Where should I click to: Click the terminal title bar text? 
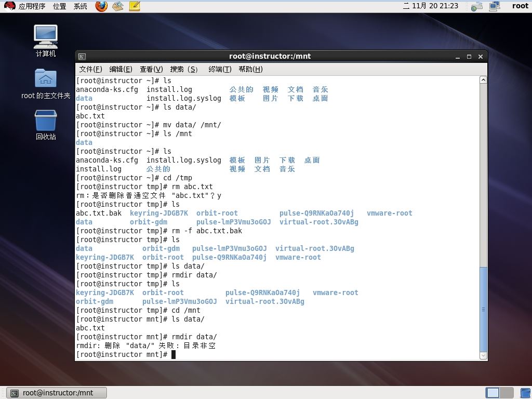tap(270, 56)
